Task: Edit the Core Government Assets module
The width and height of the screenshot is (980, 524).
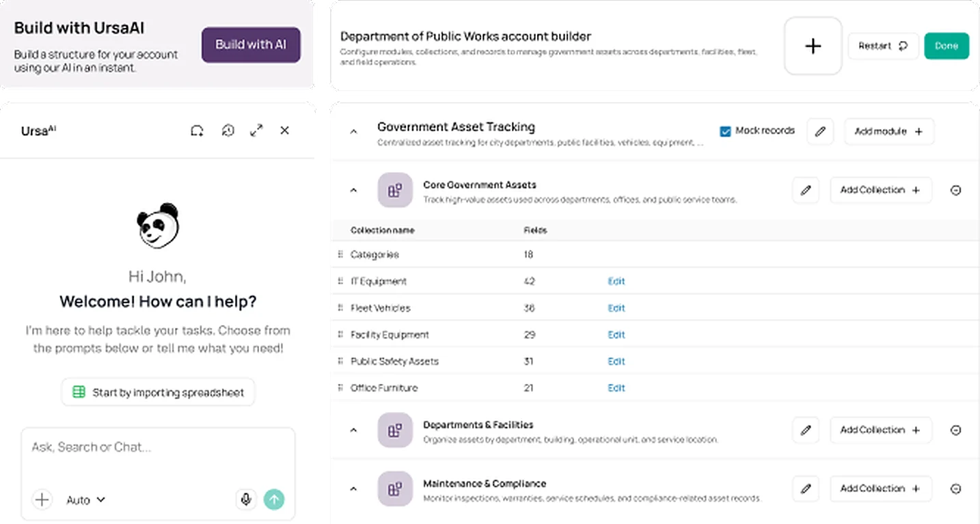Action: (x=806, y=190)
